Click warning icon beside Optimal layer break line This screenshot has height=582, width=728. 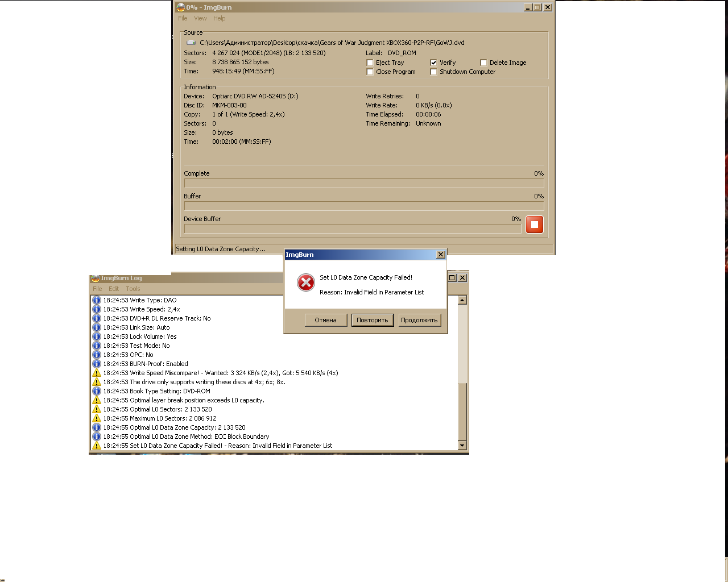click(x=97, y=400)
